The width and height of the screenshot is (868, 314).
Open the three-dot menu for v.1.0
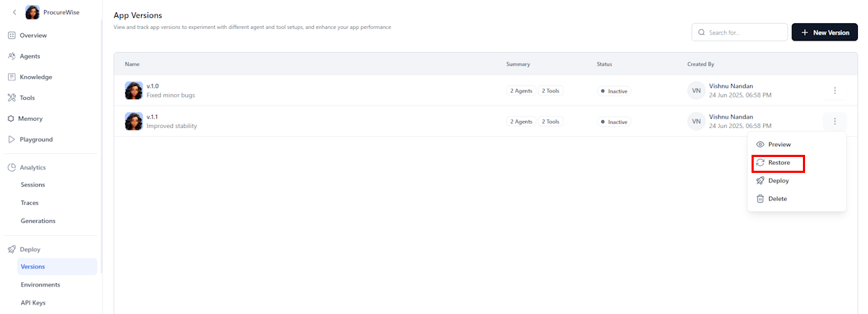[835, 90]
